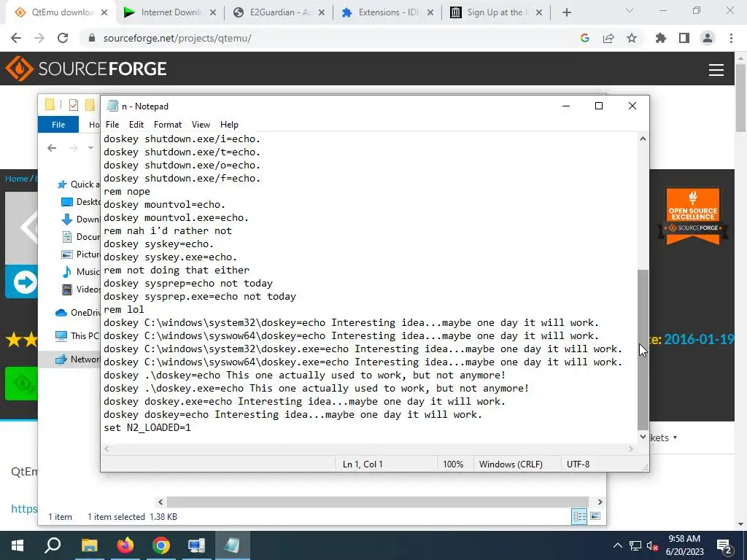Open the Chrome side panel icon
The width and height of the screenshot is (747, 560).
(684, 38)
